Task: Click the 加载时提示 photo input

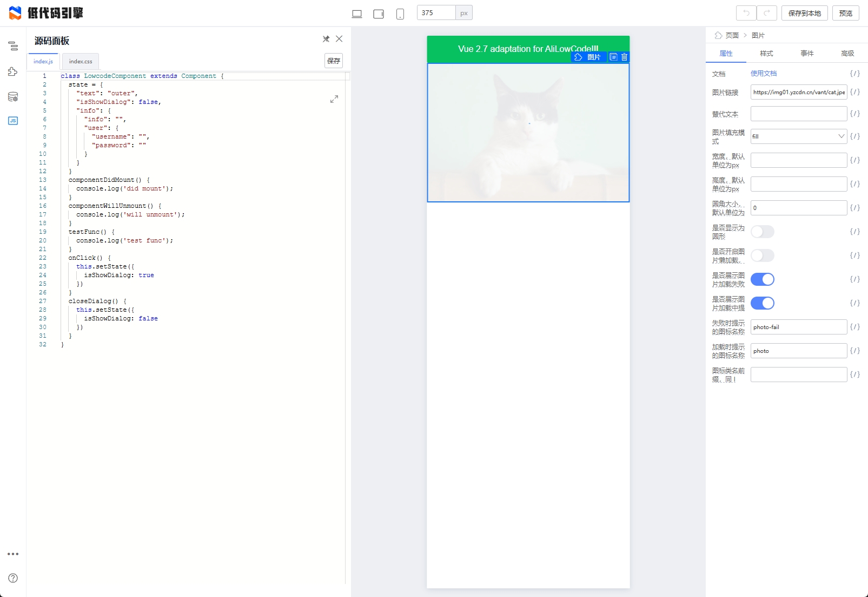Action: coord(799,351)
